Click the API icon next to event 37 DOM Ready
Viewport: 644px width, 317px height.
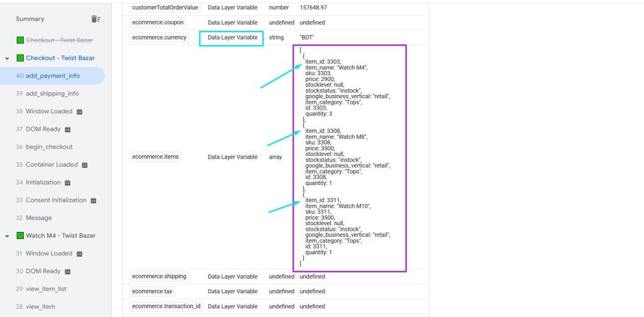tap(67, 129)
